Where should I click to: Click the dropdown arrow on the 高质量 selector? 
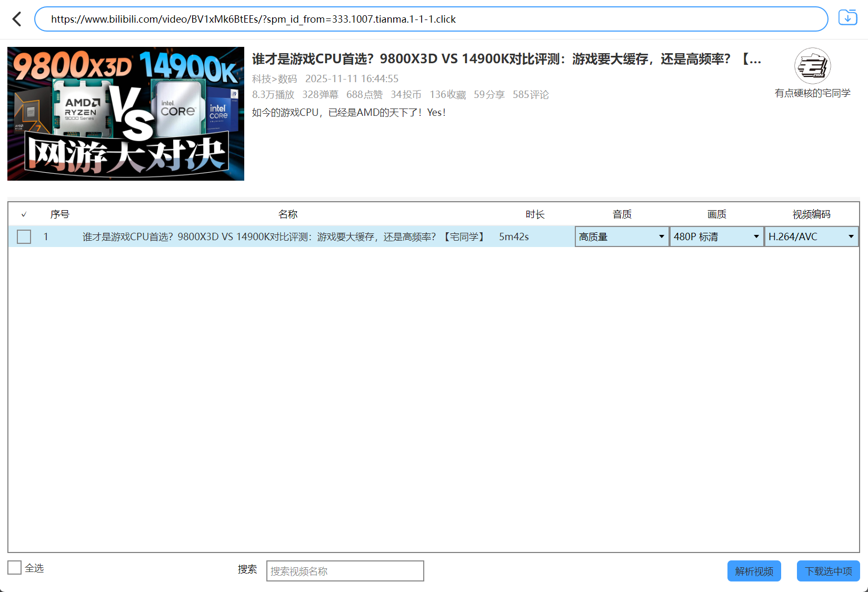[662, 236]
